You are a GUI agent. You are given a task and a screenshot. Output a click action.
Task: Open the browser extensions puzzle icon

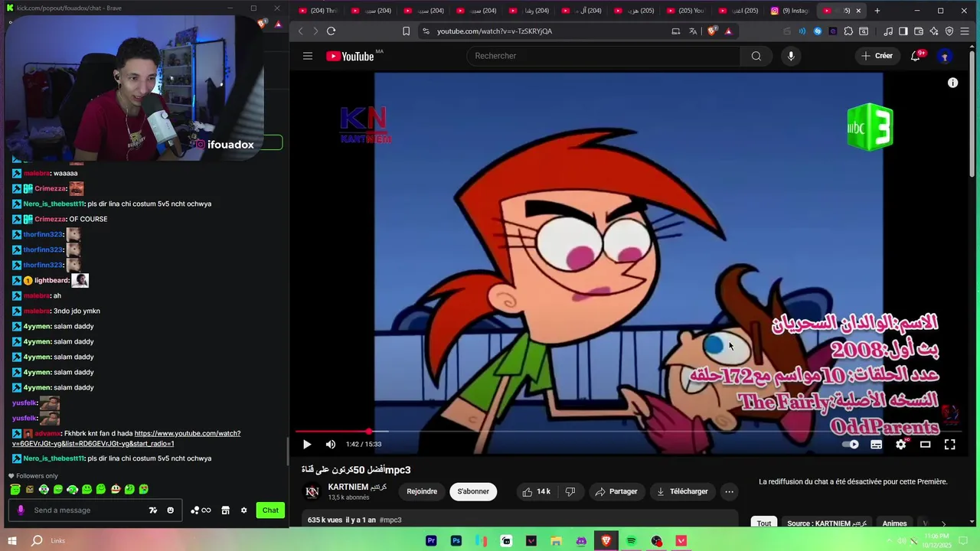pos(848,31)
